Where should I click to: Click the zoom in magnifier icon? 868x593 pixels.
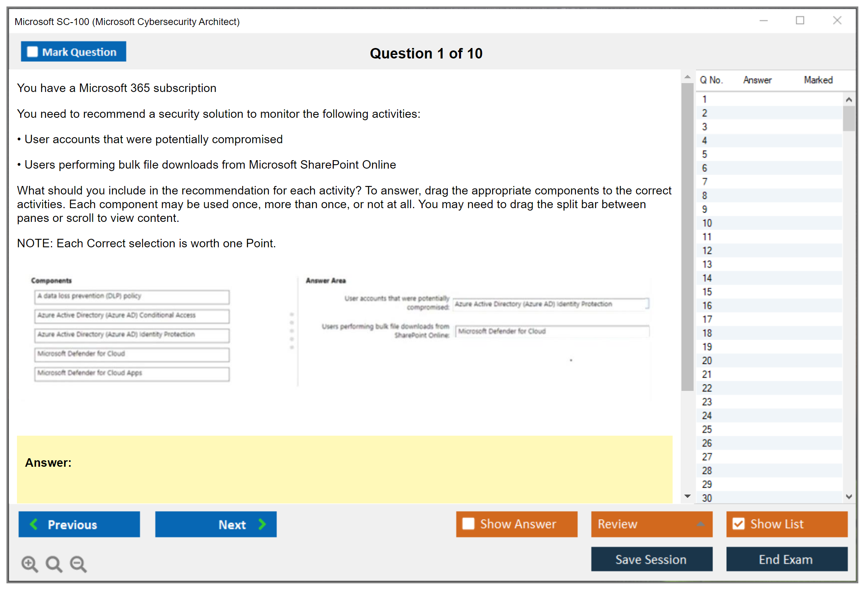29,564
